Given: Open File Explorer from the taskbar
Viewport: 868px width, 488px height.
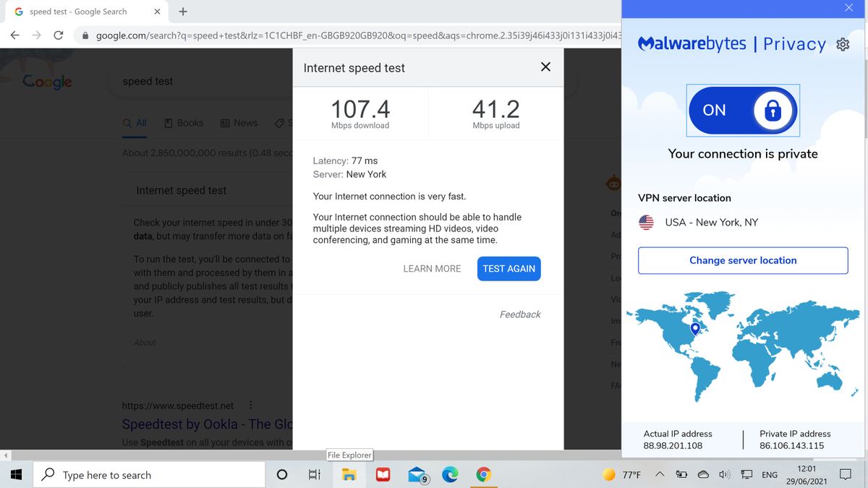Looking at the screenshot, I should [x=349, y=474].
